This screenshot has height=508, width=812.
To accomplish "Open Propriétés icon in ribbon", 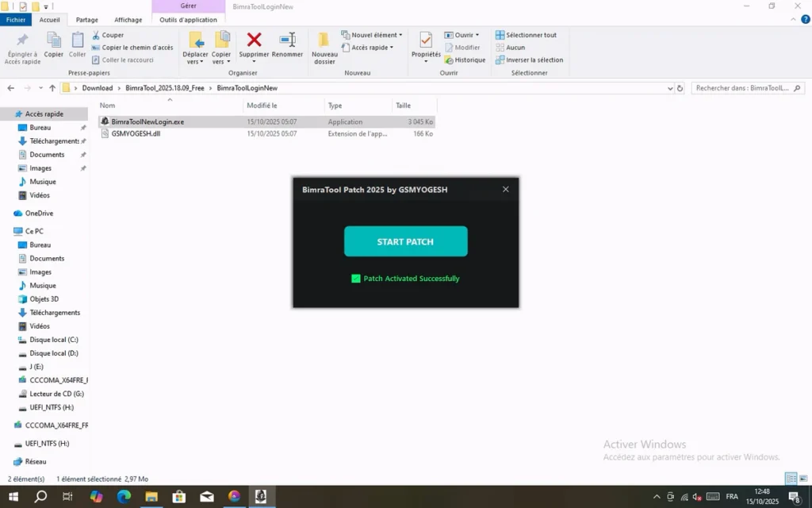I will [426, 40].
